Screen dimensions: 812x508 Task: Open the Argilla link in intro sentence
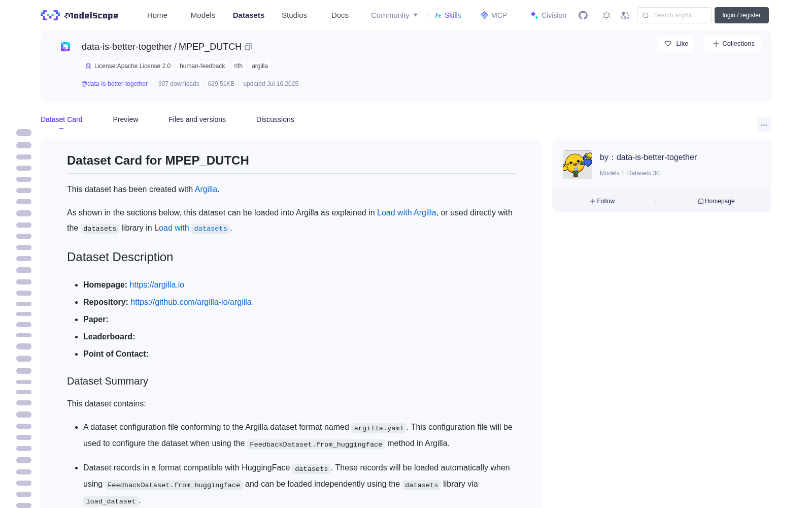point(206,189)
